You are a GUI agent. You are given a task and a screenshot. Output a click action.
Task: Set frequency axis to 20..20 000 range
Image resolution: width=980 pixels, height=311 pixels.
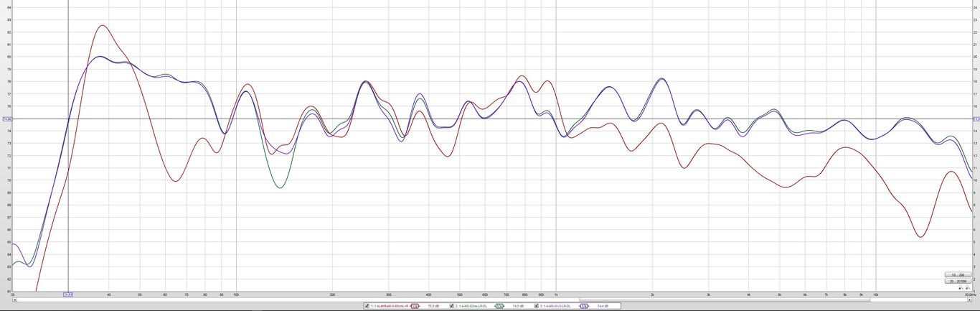click(x=958, y=281)
